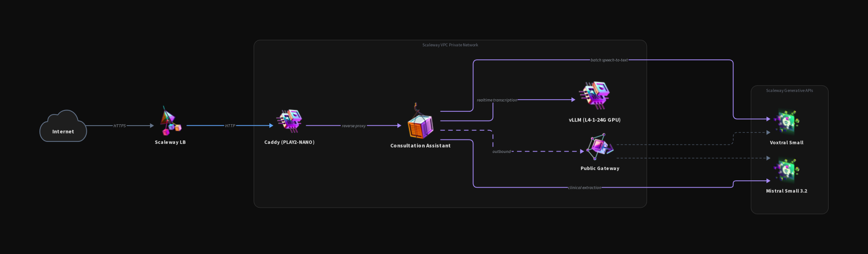The image size is (868, 254).
Task: Click the Public Gateway text label
Action: point(600,168)
